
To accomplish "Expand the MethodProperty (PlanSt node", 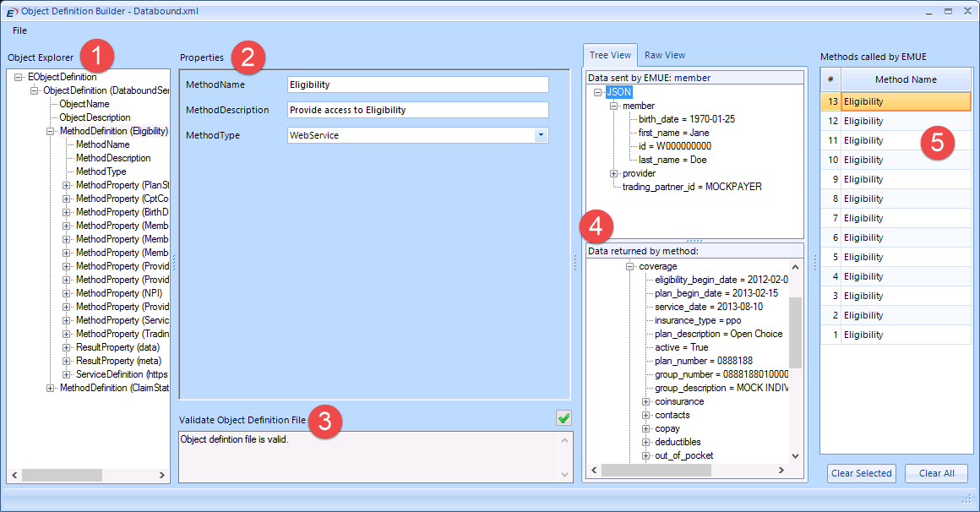I will 66,185.
